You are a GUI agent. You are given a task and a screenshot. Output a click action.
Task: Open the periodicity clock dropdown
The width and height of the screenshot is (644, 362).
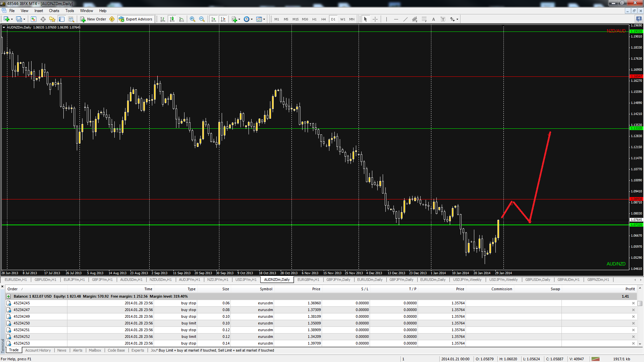(x=252, y=19)
